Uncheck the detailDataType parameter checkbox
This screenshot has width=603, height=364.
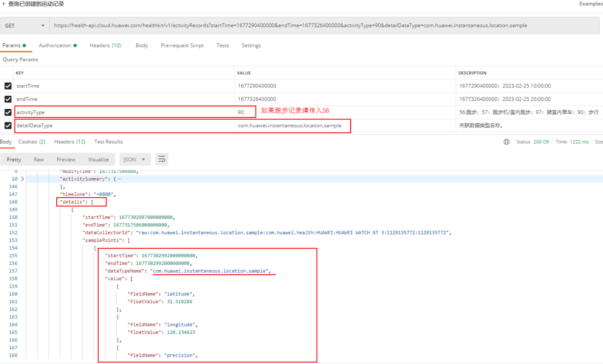click(x=8, y=125)
